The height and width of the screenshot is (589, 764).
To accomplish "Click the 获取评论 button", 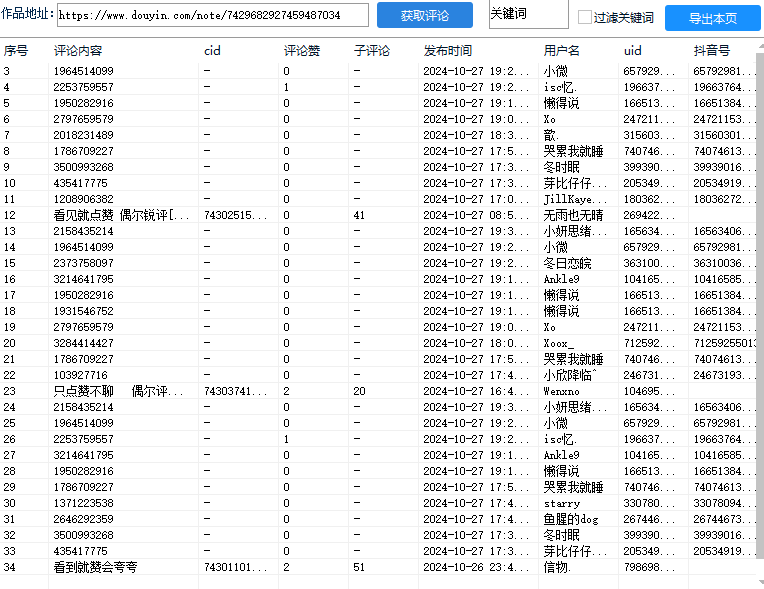I will 424,16.
